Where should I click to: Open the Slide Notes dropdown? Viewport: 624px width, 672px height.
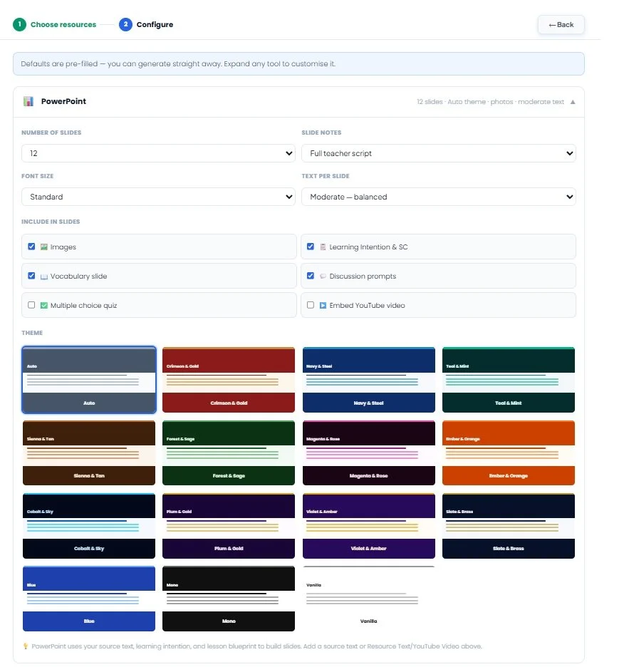pos(439,153)
